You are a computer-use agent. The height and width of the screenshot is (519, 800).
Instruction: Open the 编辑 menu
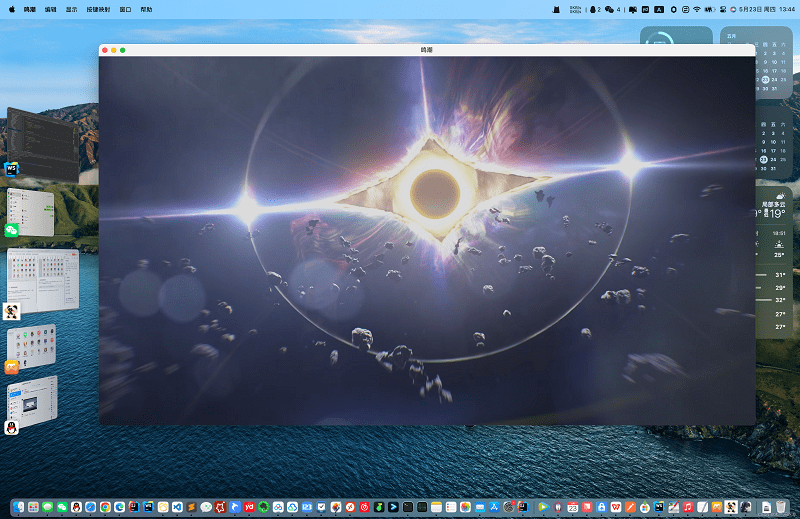click(51, 8)
